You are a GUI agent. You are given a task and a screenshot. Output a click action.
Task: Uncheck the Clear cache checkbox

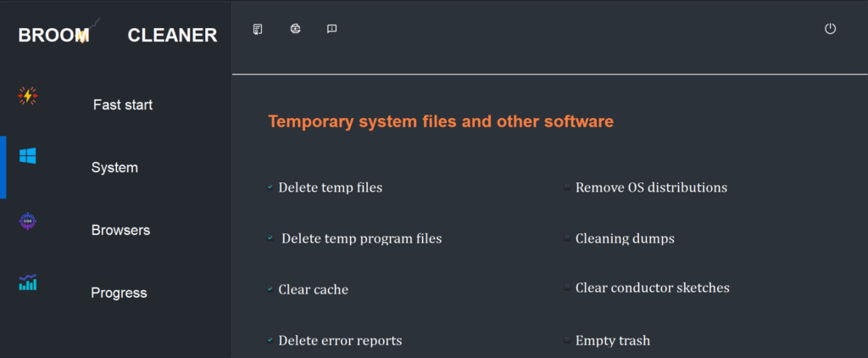pos(270,289)
